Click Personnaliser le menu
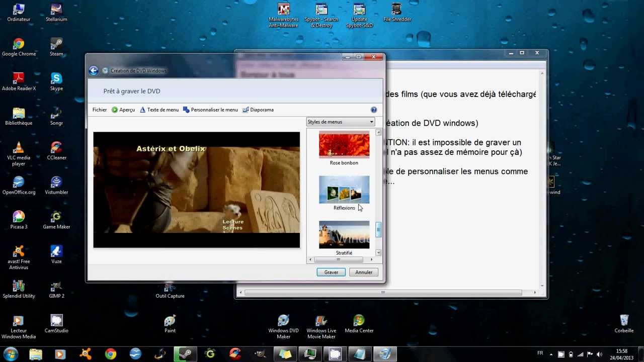644x362 pixels. click(210, 110)
